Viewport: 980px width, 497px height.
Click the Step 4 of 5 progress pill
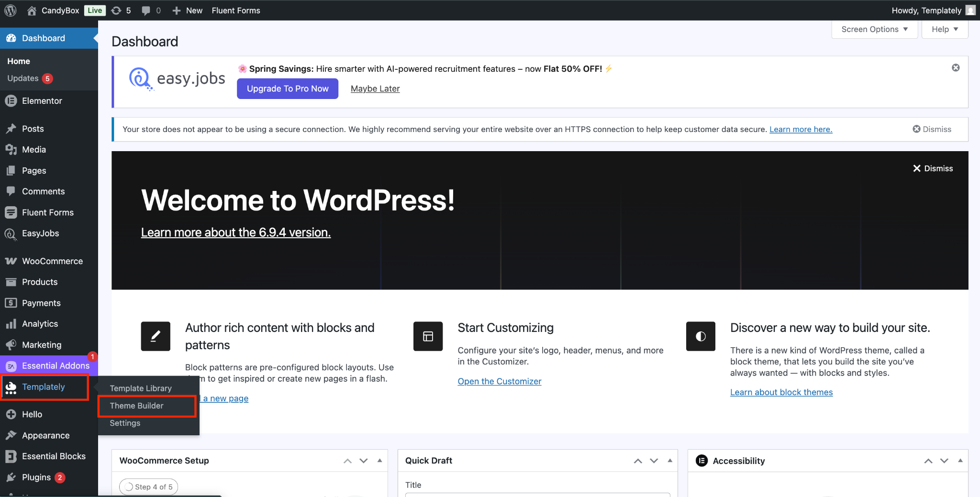(x=149, y=487)
